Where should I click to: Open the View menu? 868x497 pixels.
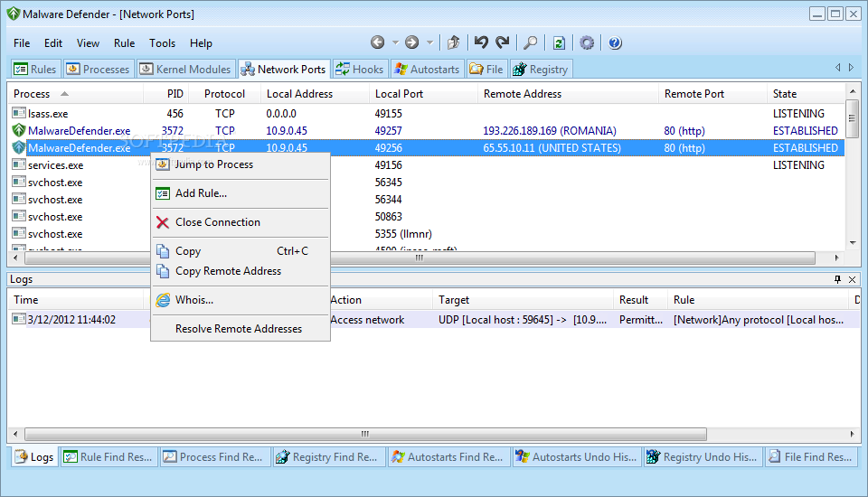[x=88, y=43]
